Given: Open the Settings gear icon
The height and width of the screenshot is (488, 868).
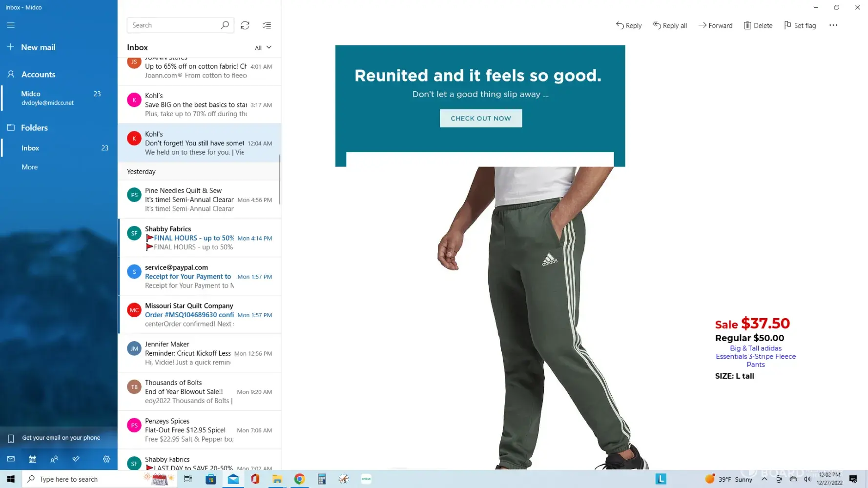Looking at the screenshot, I should [x=106, y=459].
